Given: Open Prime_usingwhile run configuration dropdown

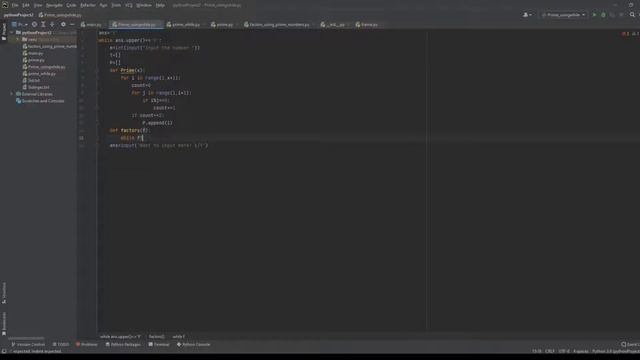Looking at the screenshot, I should [x=563, y=15].
